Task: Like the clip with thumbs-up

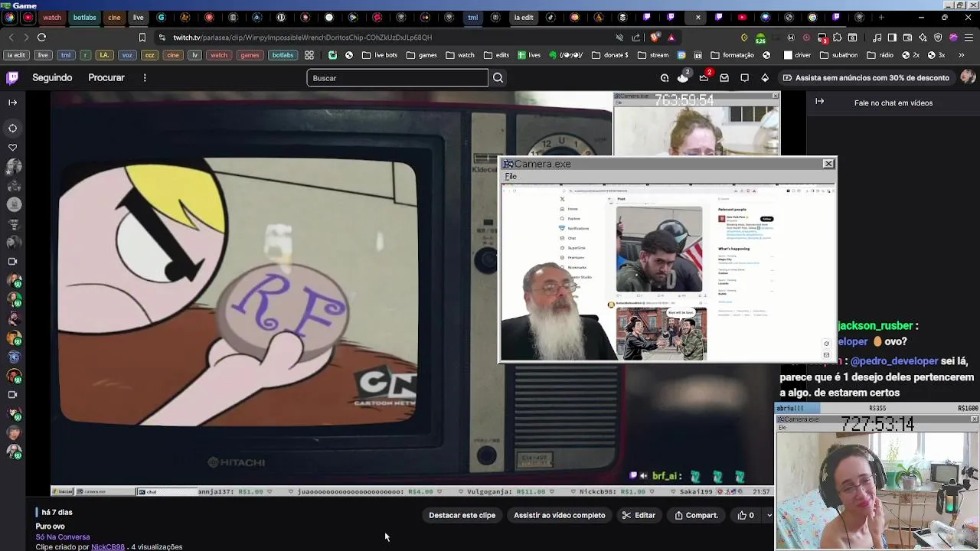Action: (x=746, y=515)
